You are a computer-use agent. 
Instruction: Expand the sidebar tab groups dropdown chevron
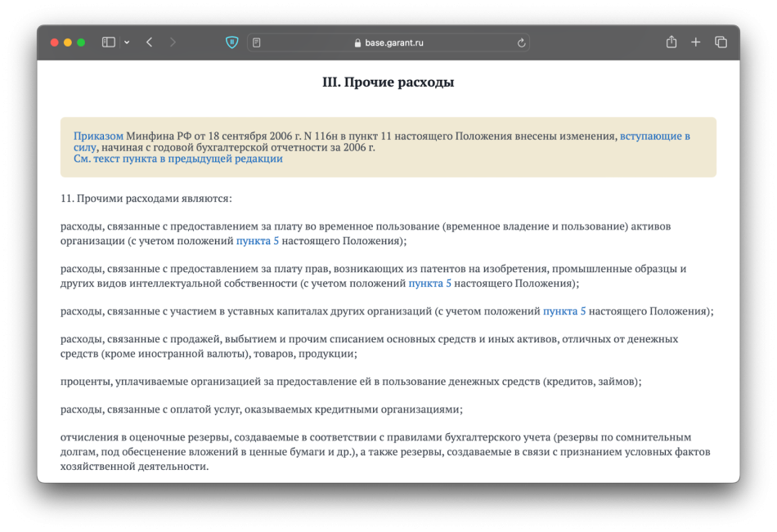[127, 42]
